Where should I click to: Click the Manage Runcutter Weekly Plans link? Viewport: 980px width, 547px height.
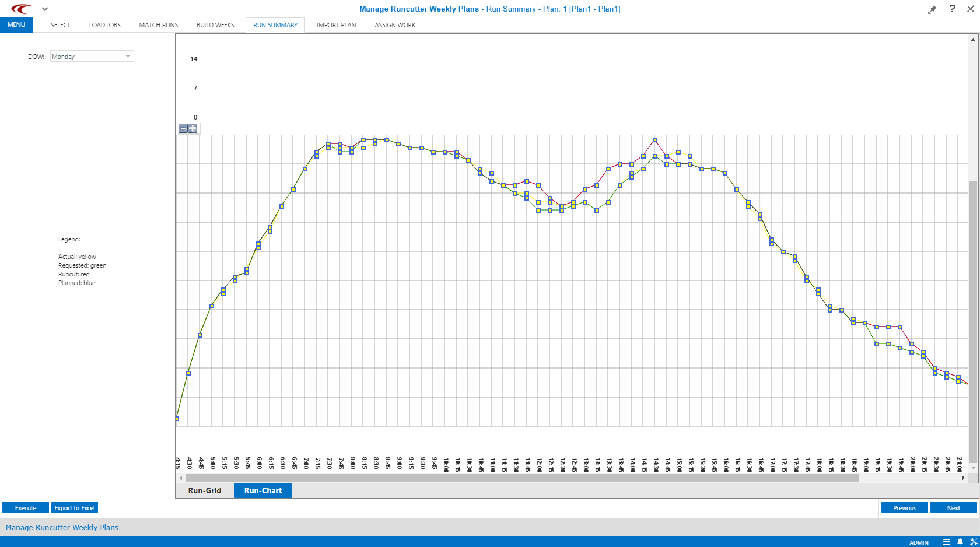point(61,527)
